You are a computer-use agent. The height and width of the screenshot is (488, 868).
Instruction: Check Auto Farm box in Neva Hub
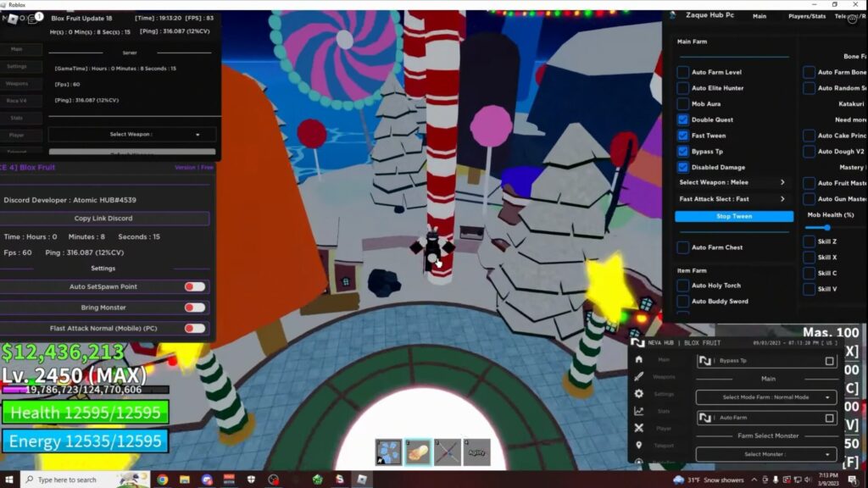[x=829, y=418]
